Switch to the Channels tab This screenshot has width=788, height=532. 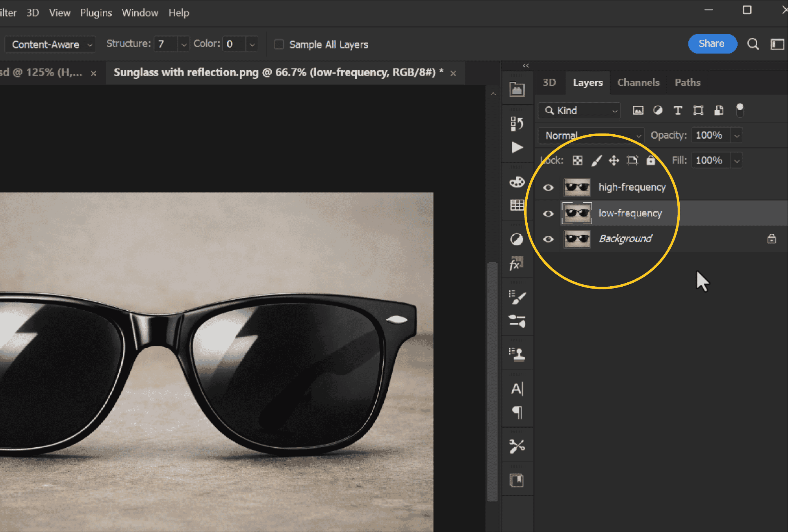pyautogui.click(x=638, y=83)
